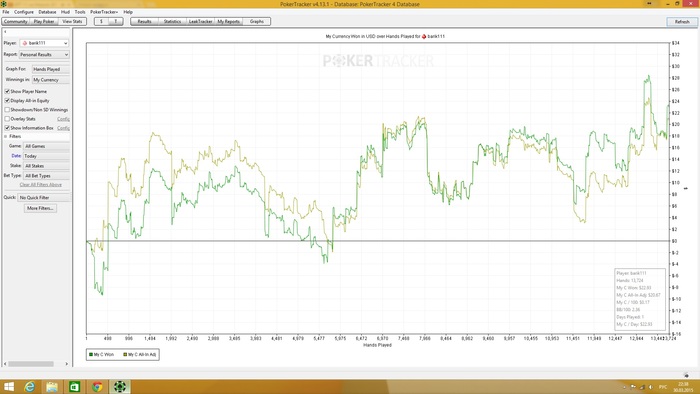The image size is (700, 394).
Task: Switch to the Community view
Action: point(16,21)
